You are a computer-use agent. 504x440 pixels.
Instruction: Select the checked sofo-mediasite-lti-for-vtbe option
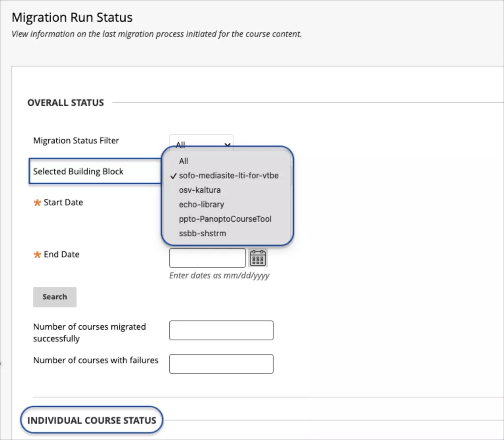click(x=228, y=176)
